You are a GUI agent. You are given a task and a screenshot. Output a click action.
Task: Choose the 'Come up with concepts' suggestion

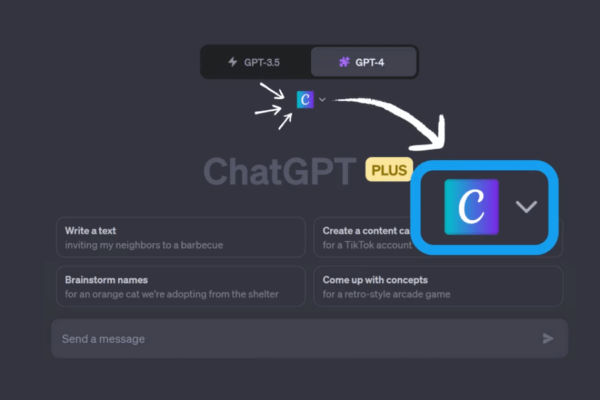[x=438, y=286]
